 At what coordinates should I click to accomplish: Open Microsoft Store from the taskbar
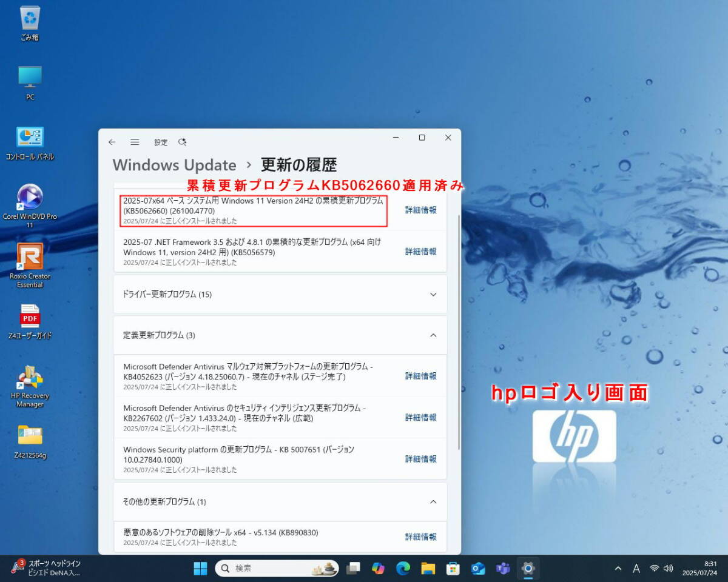pos(453,568)
